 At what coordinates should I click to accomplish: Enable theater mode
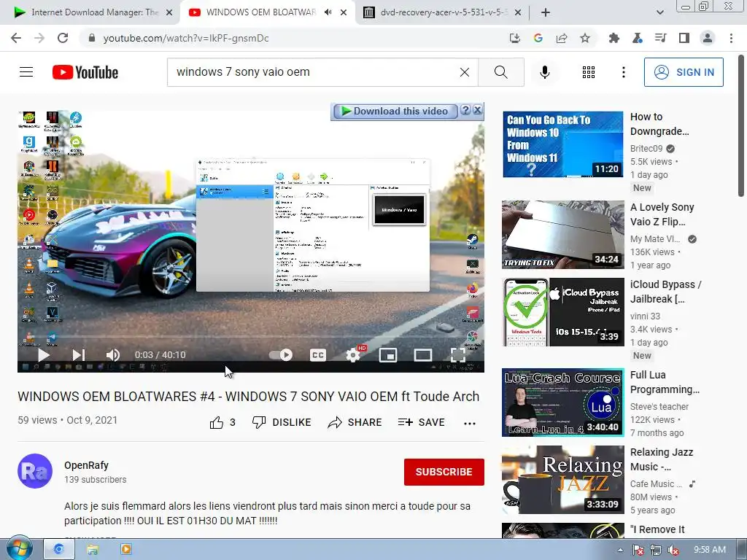423,355
